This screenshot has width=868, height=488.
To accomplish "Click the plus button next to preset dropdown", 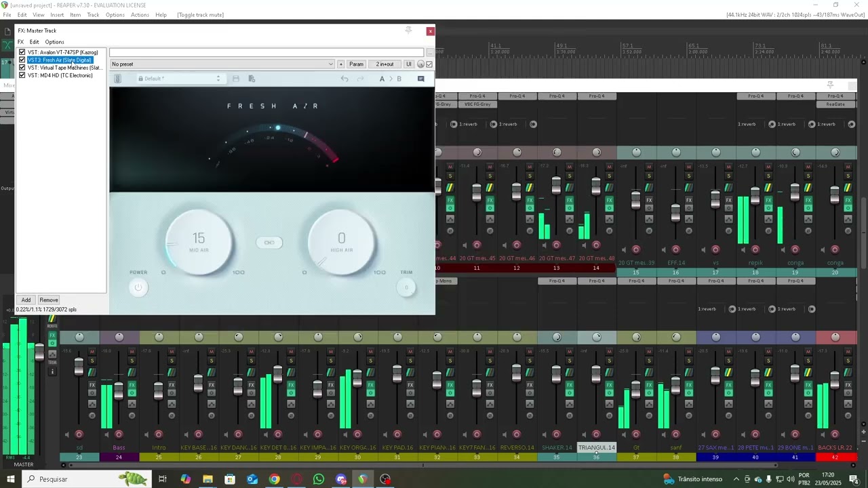I will click(x=340, y=64).
